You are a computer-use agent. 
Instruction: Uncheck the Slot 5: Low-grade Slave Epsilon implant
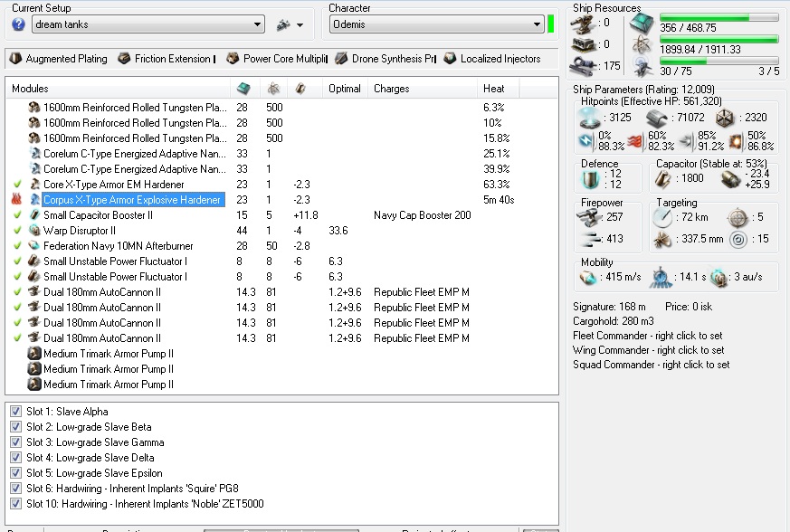point(15,473)
